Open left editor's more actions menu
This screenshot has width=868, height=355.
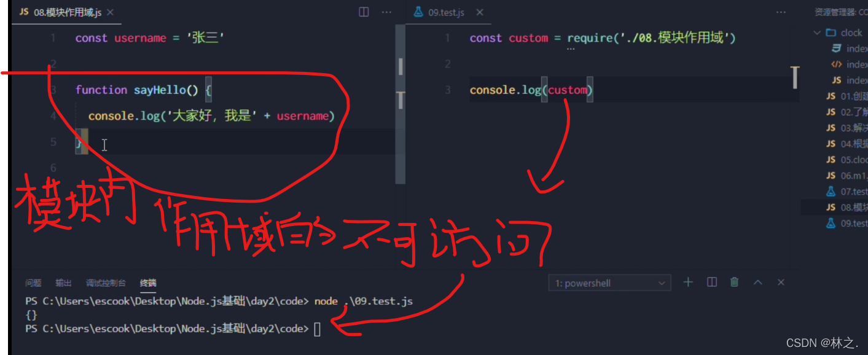pos(386,12)
